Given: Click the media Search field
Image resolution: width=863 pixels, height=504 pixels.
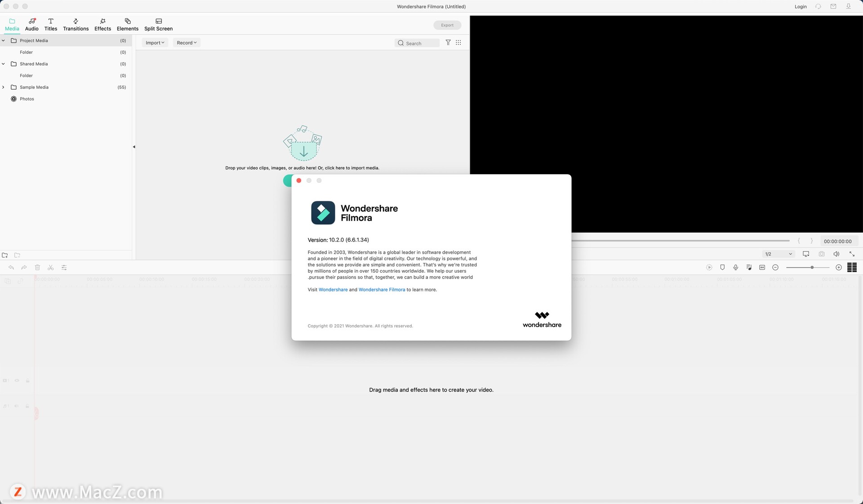Looking at the screenshot, I should 417,43.
